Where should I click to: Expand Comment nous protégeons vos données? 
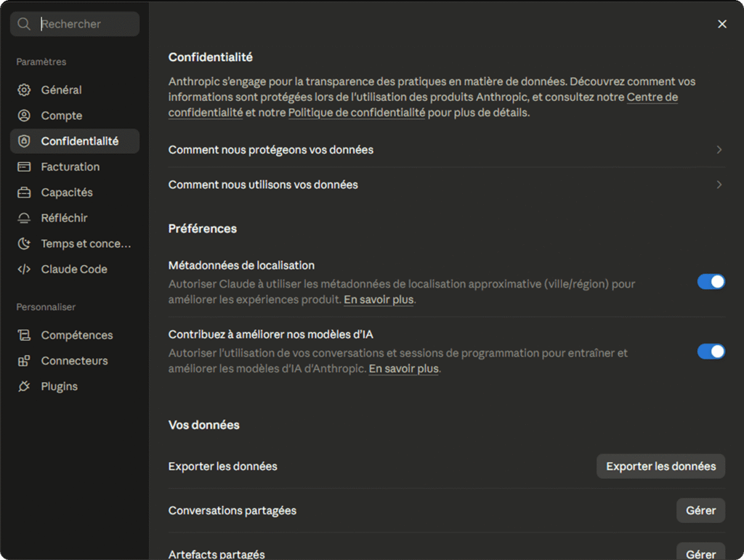click(x=447, y=150)
